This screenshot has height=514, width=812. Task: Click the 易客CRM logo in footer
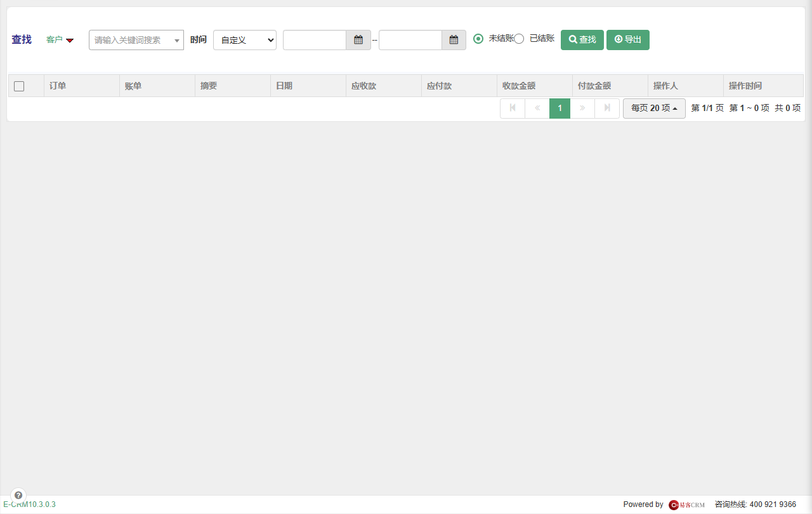687,504
